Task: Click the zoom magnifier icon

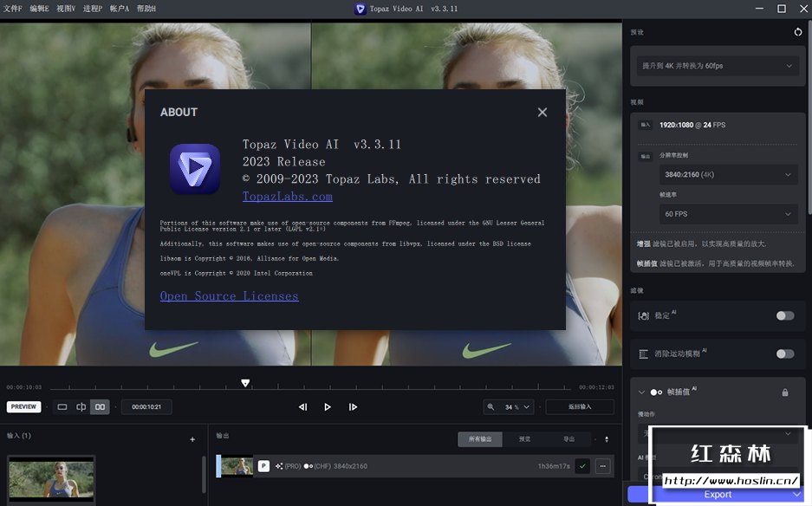Action: click(x=491, y=407)
